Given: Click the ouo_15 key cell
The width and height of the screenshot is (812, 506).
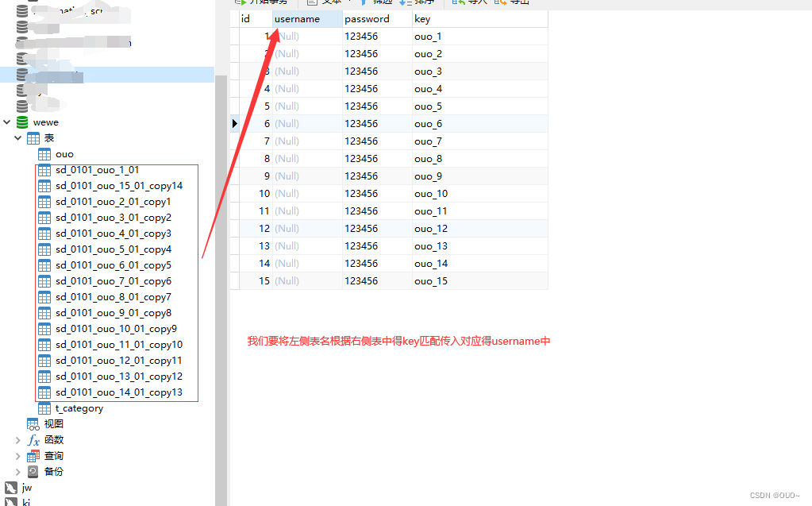Looking at the screenshot, I should coord(480,281).
